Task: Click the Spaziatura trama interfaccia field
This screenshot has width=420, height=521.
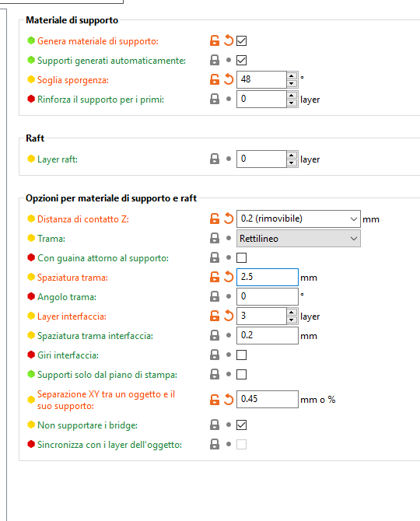Action: (x=268, y=335)
